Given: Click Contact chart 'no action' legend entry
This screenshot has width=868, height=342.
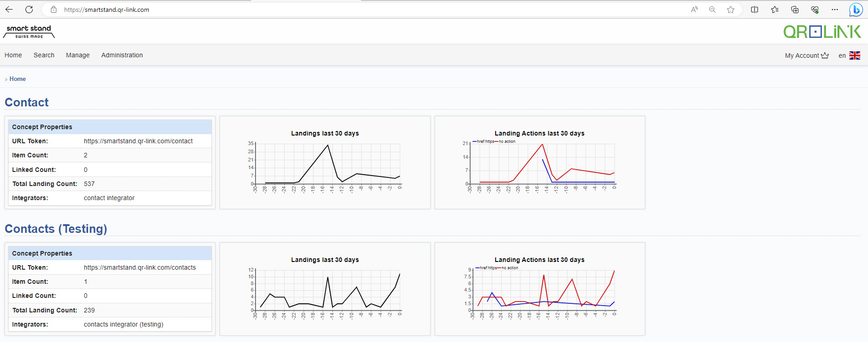Looking at the screenshot, I should tap(505, 141).
